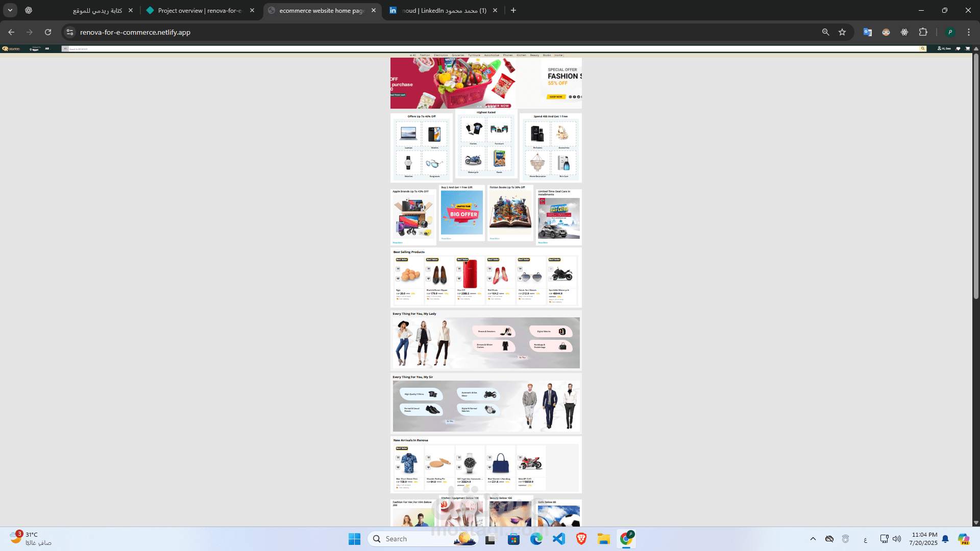Click Shop Now on Fashion banner

tap(556, 96)
